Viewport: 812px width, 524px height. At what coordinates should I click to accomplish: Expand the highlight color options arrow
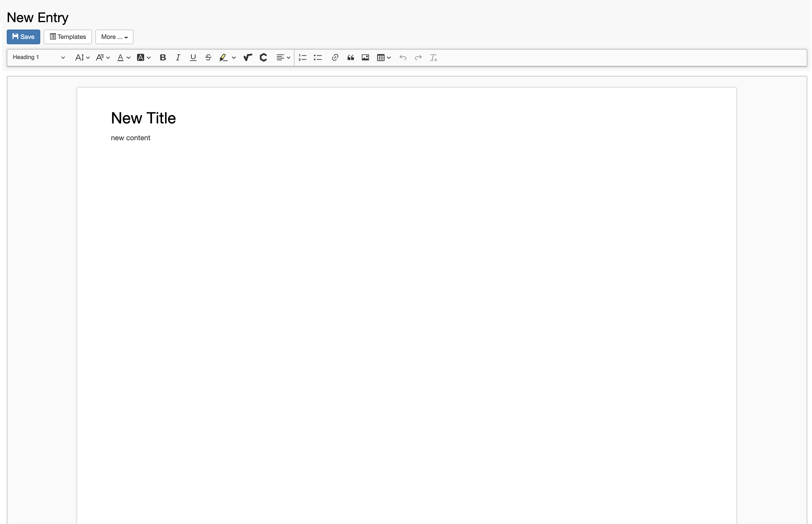[x=234, y=58]
